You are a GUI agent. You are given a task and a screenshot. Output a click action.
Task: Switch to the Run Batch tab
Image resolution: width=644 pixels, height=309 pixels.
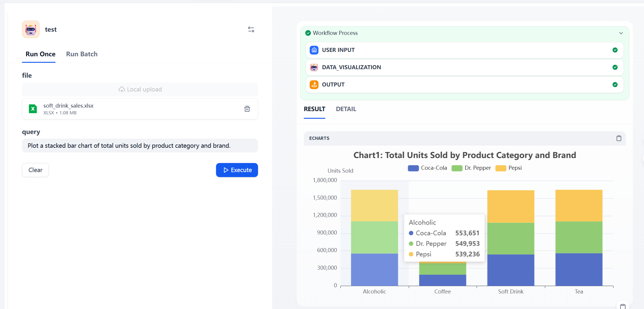[x=82, y=54]
